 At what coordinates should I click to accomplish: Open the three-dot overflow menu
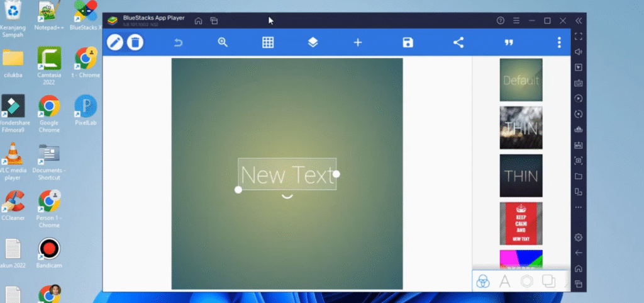coord(559,42)
